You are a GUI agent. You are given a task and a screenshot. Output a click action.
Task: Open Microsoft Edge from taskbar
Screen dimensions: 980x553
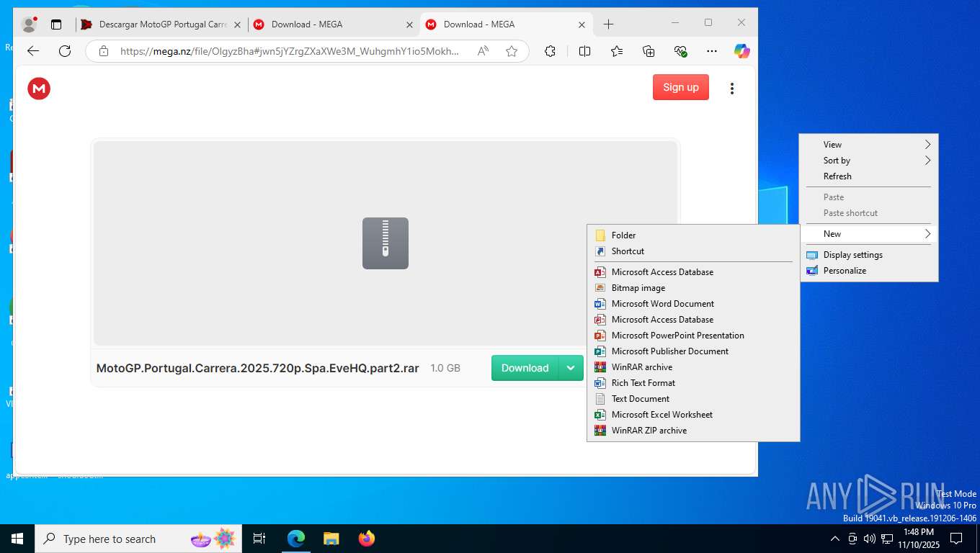click(x=296, y=539)
